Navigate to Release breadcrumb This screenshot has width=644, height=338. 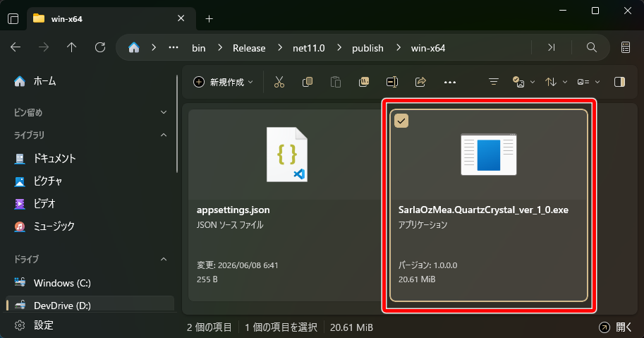tap(249, 48)
